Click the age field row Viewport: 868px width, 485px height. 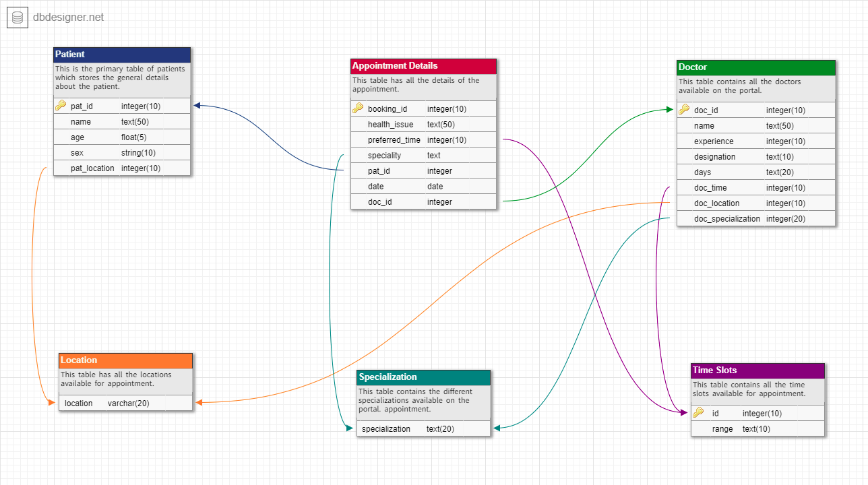click(x=122, y=137)
